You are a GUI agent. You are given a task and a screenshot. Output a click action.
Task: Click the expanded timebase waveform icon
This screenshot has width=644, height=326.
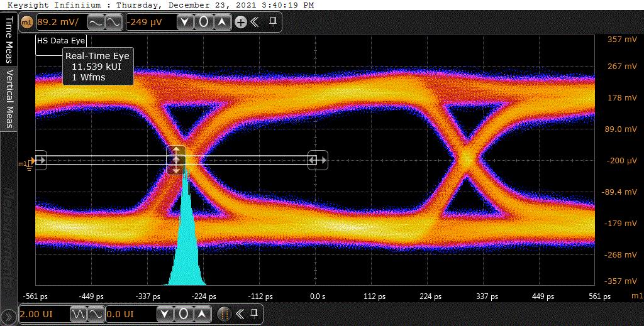(96, 313)
